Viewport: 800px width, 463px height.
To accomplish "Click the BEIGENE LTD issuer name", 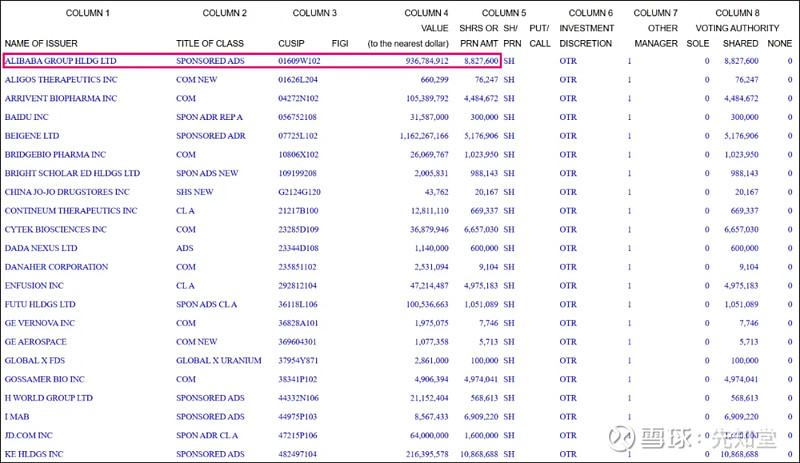I will (x=32, y=136).
